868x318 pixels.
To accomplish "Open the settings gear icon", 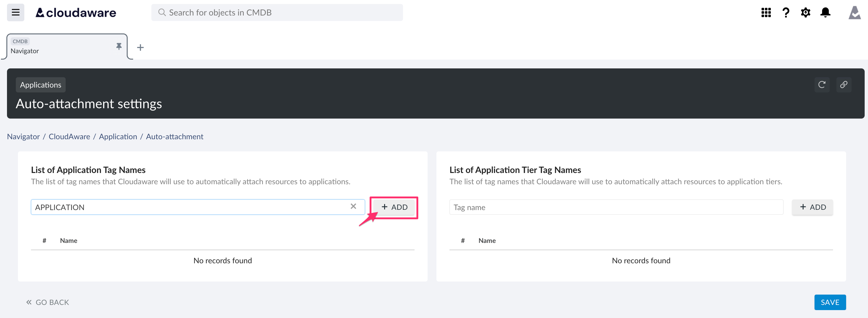I will (x=805, y=12).
